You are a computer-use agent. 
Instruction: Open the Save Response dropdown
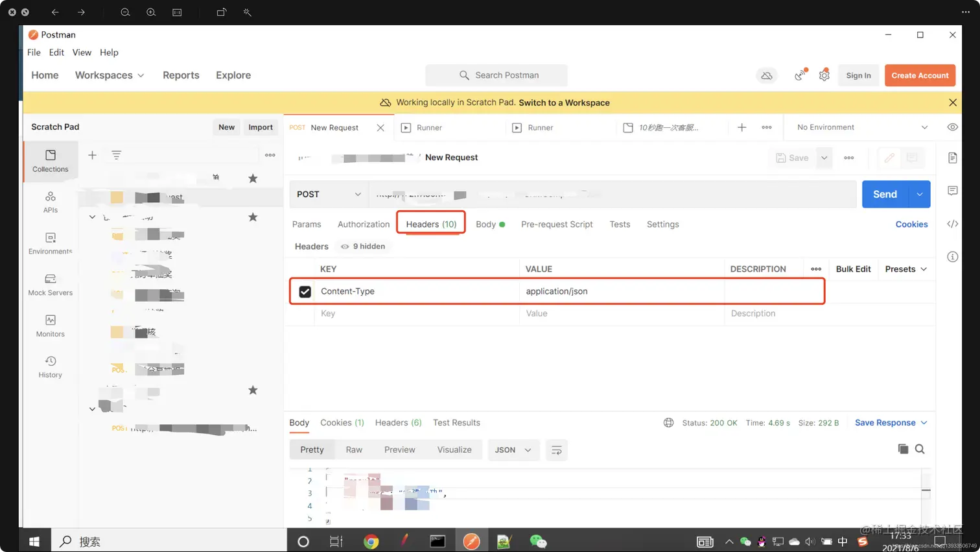(x=891, y=423)
